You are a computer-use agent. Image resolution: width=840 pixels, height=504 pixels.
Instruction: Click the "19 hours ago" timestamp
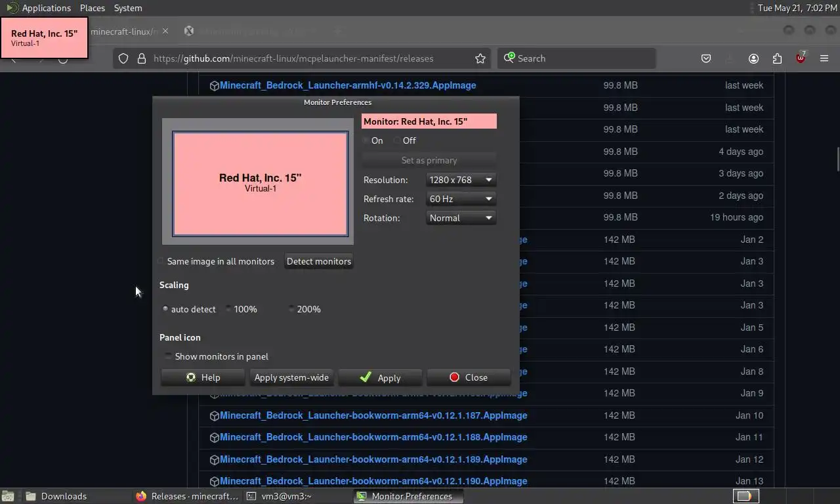click(x=736, y=217)
